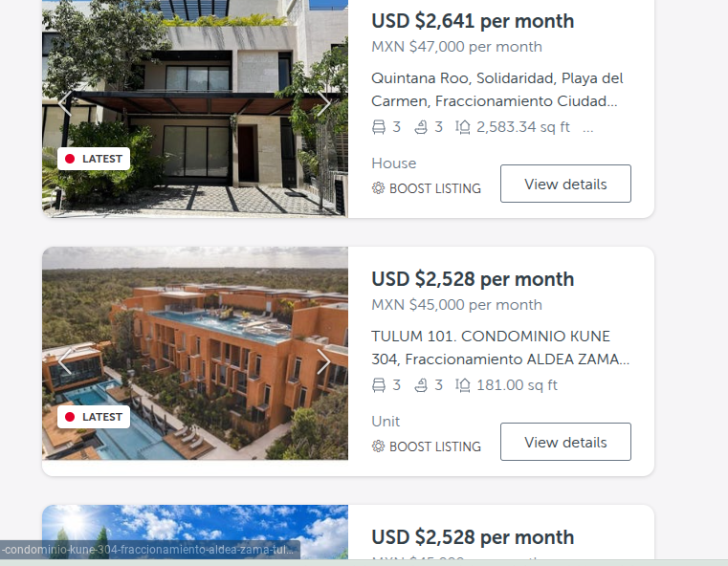
Task: Click the USD $2,641 per month price
Action: point(473,21)
